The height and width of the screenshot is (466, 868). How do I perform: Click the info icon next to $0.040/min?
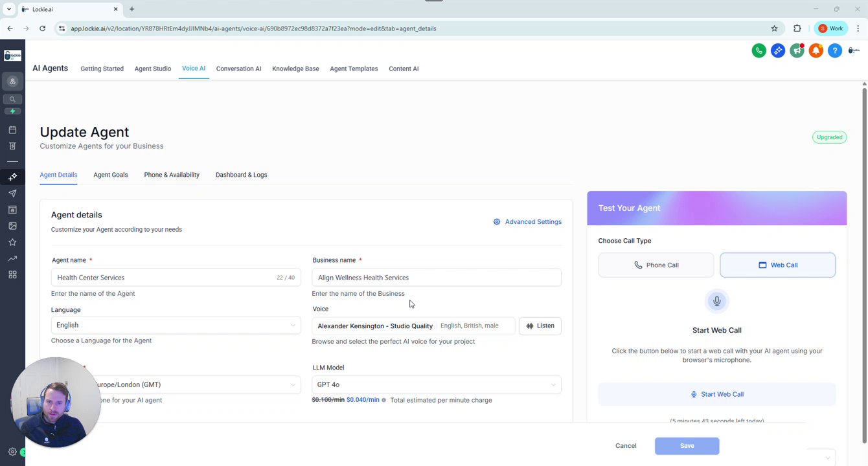(383, 400)
